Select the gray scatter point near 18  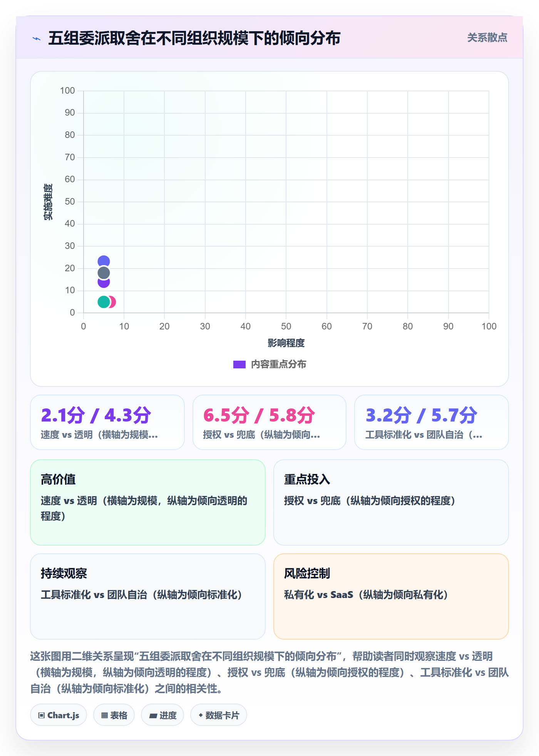[x=104, y=273]
